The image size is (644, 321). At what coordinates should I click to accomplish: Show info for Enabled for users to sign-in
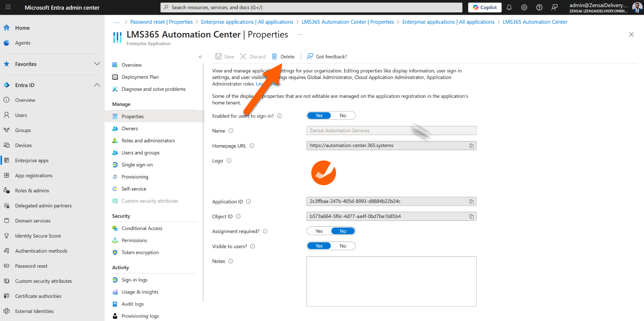pos(279,116)
